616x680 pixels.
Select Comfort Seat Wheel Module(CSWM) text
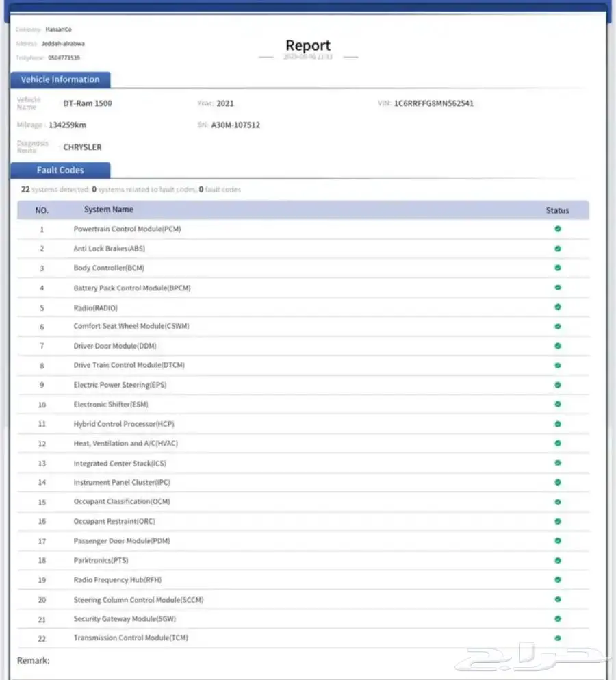[131, 326]
